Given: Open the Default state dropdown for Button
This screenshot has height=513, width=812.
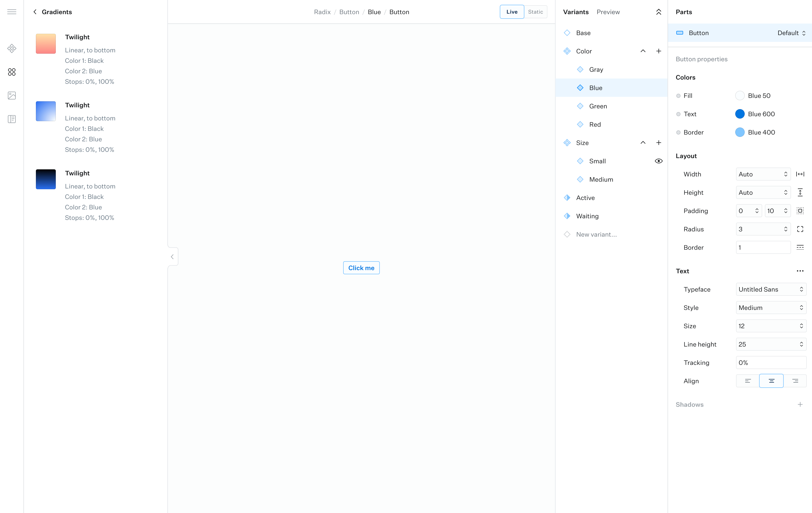Looking at the screenshot, I should 791,33.
